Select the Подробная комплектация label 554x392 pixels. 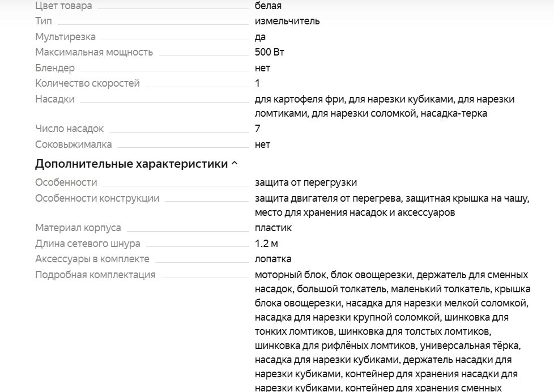tap(95, 275)
